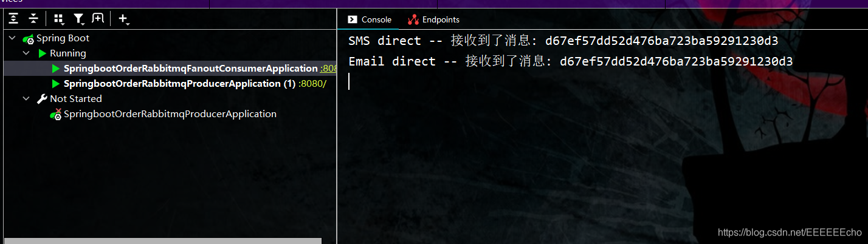Collapse the Running group chevron
The height and width of the screenshot is (244, 868).
26,53
